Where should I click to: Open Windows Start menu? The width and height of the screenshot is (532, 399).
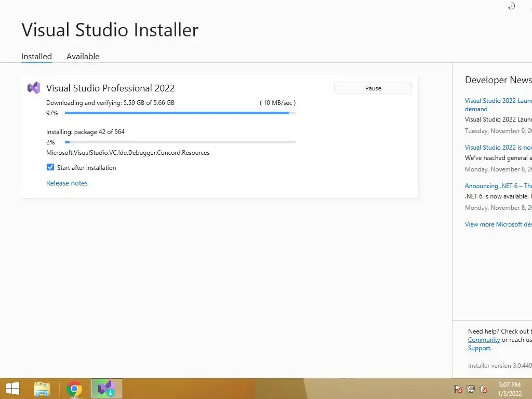click(12, 389)
